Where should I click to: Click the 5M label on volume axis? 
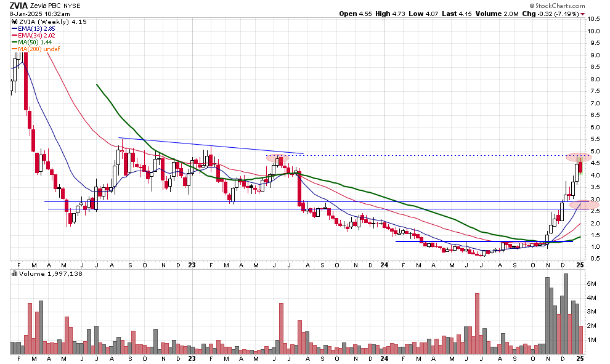tap(592, 284)
